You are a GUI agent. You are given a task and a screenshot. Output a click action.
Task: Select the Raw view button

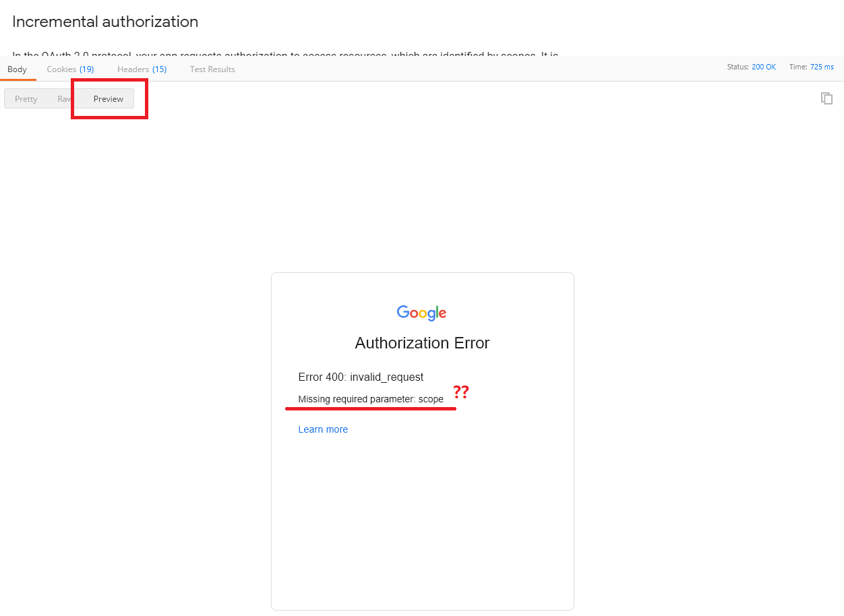63,99
